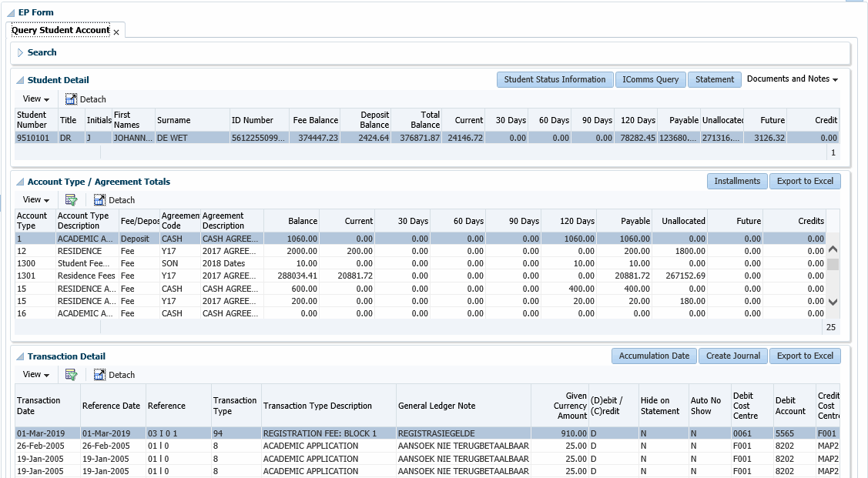Open View menu in Student Detail

(x=35, y=99)
